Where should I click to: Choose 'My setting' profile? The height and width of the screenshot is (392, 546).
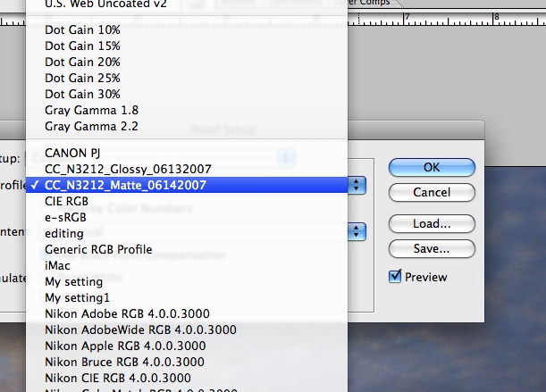[x=187, y=282]
